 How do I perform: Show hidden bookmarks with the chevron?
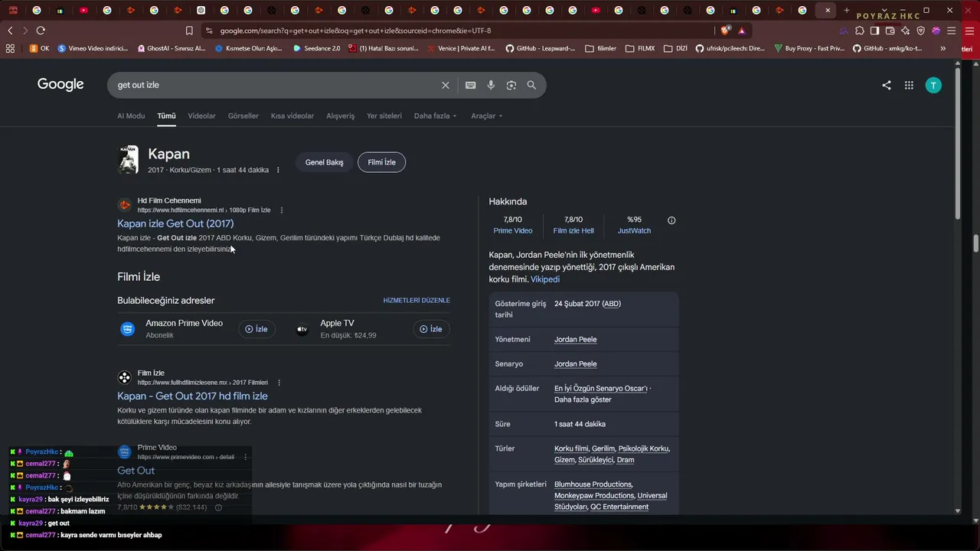pyautogui.click(x=942, y=48)
